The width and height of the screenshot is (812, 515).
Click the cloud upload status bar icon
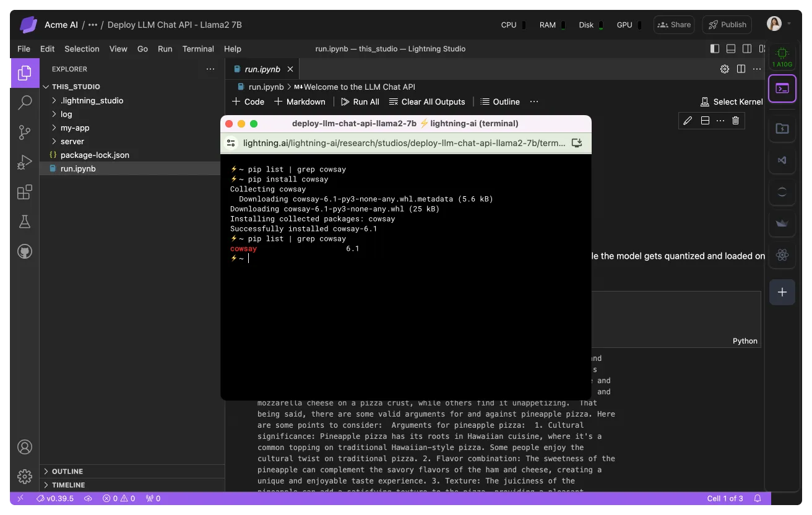88,498
